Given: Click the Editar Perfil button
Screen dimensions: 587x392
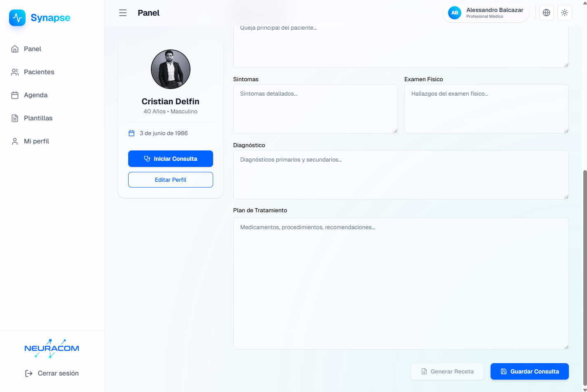Looking at the screenshot, I should click(x=170, y=180).
